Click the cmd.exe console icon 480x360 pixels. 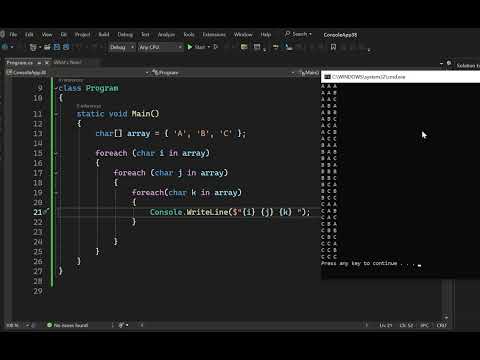(x=327, y=77)
